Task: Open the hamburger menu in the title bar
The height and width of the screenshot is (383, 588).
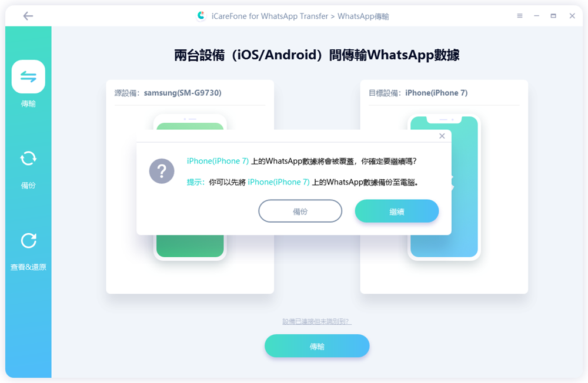Action: pyautogui.click(x=520, y=16)
